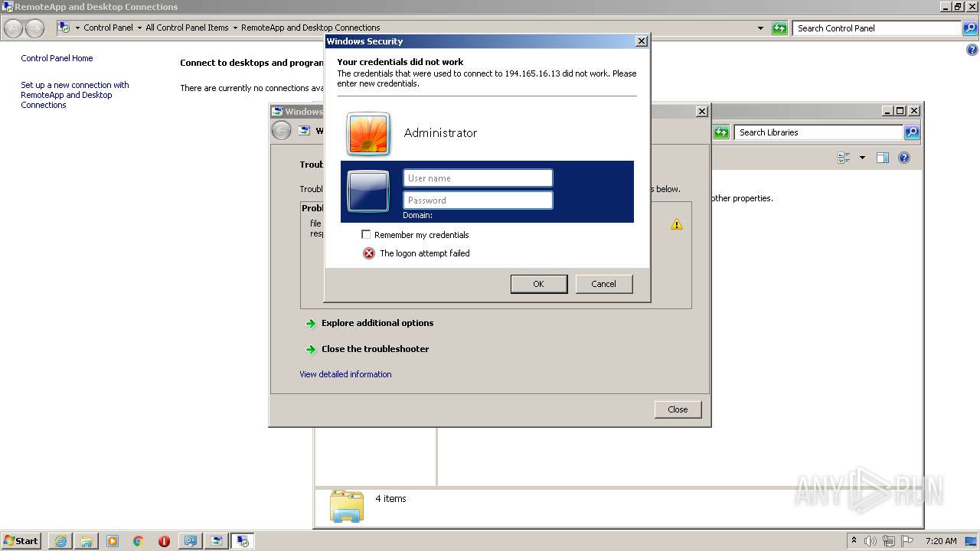Click the yellow warning icon in troubleshooter

click(x=677, y=224)
